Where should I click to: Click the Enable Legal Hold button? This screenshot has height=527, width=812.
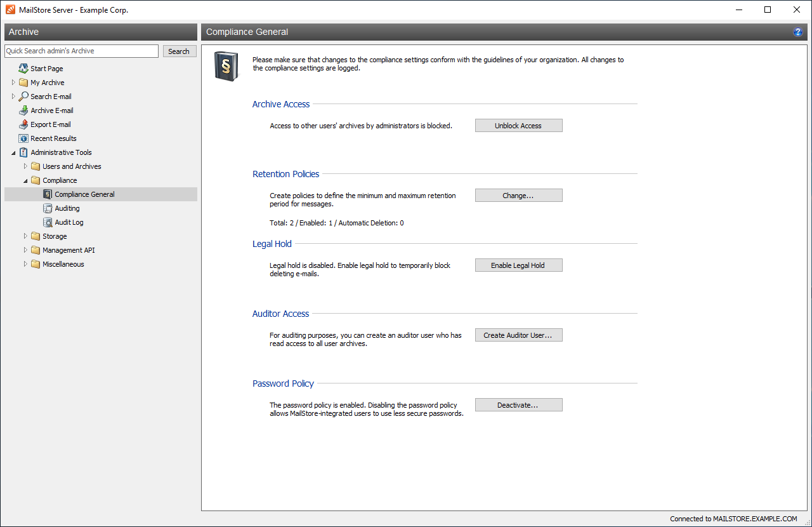518,265
